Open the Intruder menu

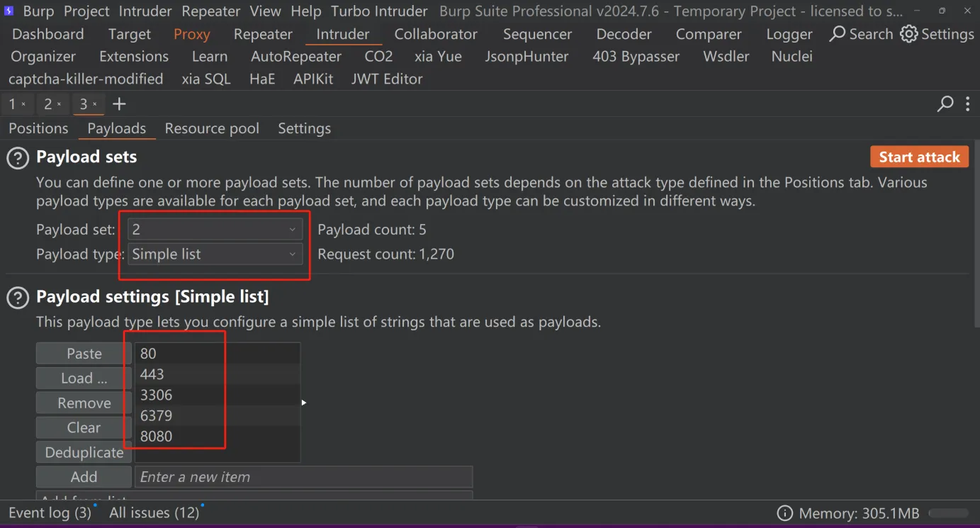pyautogui.click(x=145, y=11)
